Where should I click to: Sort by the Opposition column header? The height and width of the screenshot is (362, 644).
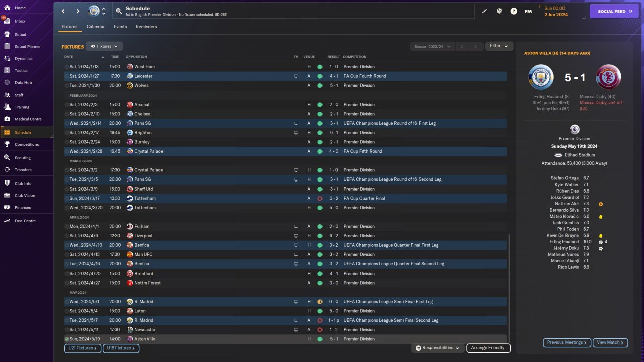136,57
